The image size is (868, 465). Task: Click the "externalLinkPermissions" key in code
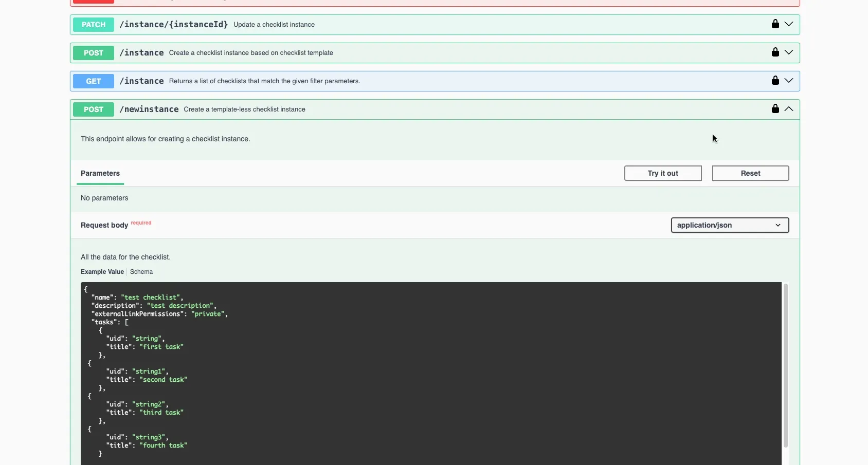point(137,314)
